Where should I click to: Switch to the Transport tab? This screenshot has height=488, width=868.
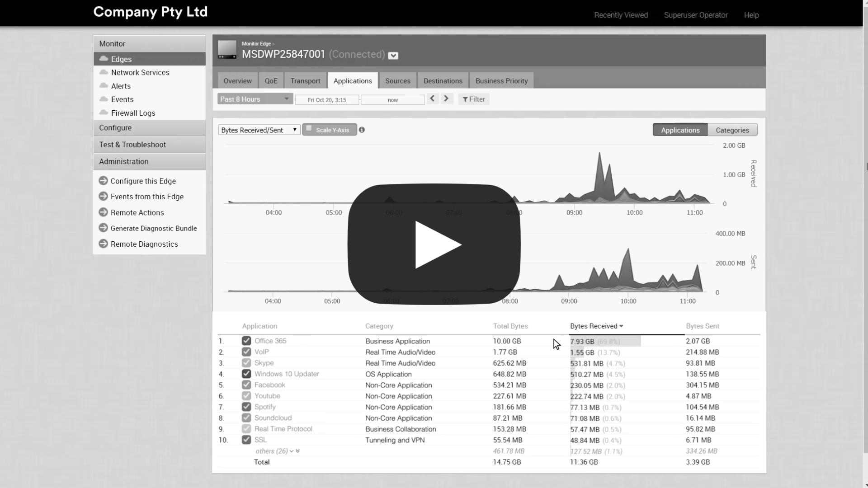(x=305, y=80)
